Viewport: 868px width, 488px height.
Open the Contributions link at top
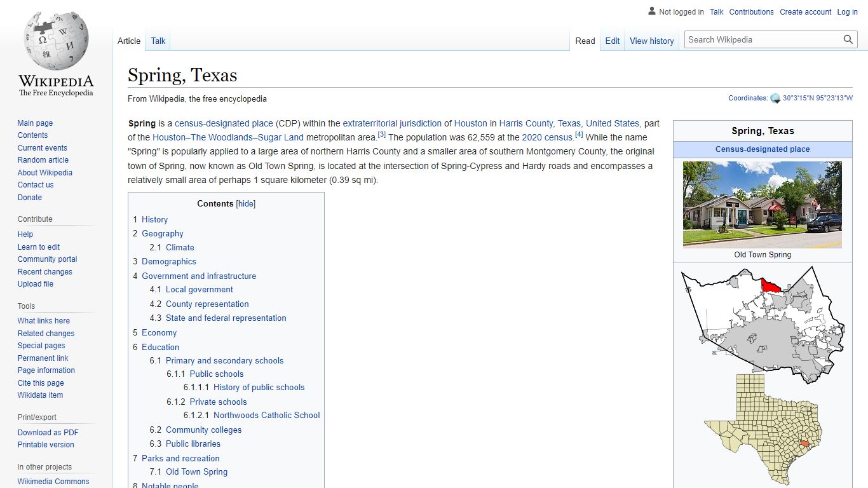point(752,11)
